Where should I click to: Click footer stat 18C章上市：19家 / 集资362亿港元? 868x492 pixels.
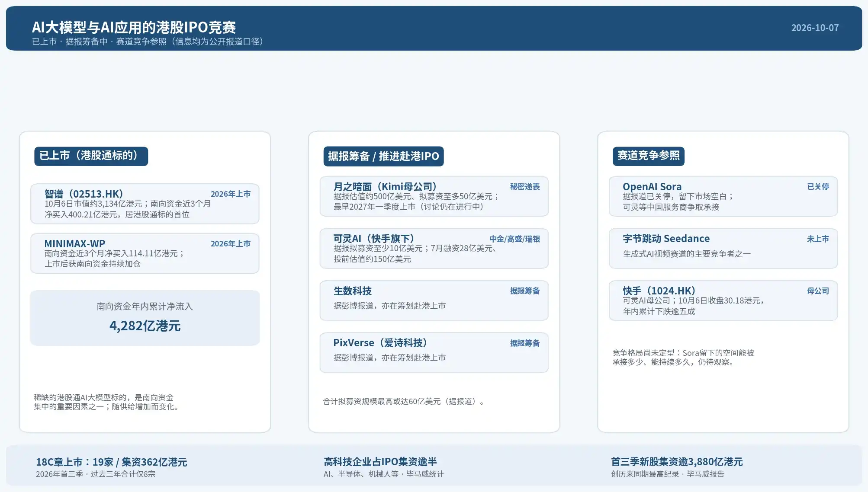click(x=111, y=462)
